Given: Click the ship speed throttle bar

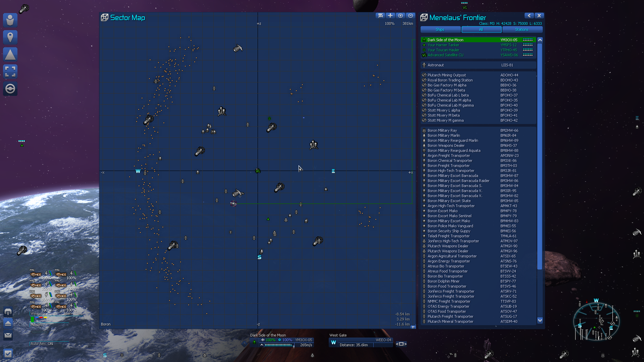Looking at the screenshot, I should coord(279,345).
